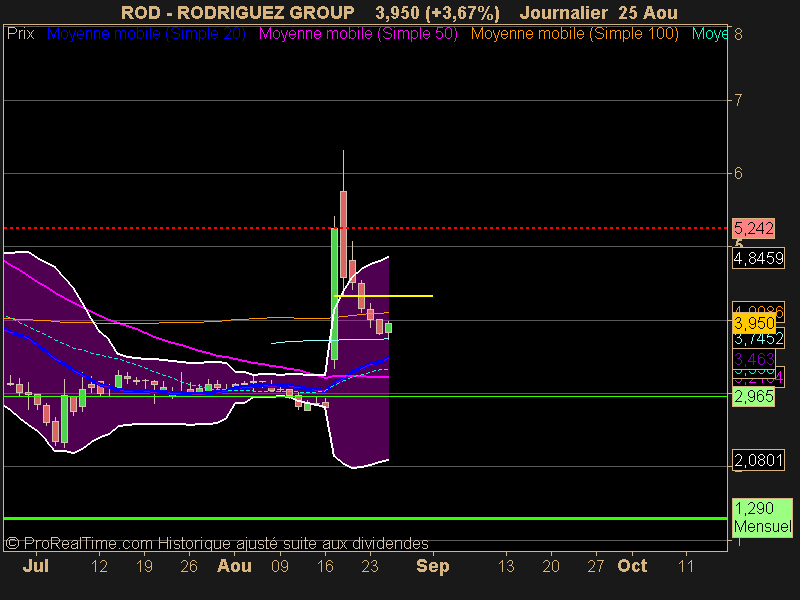The width and height of the screenshot is (800, 600).
Task: Click the Jul date axis label
Action: [36, 566]
